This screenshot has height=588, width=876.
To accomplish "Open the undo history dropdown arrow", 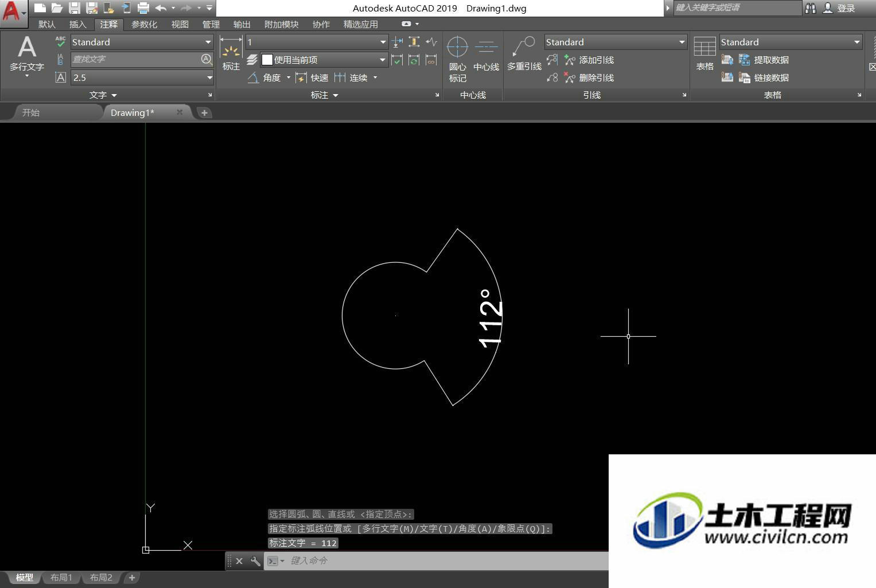I will point(173,8).
